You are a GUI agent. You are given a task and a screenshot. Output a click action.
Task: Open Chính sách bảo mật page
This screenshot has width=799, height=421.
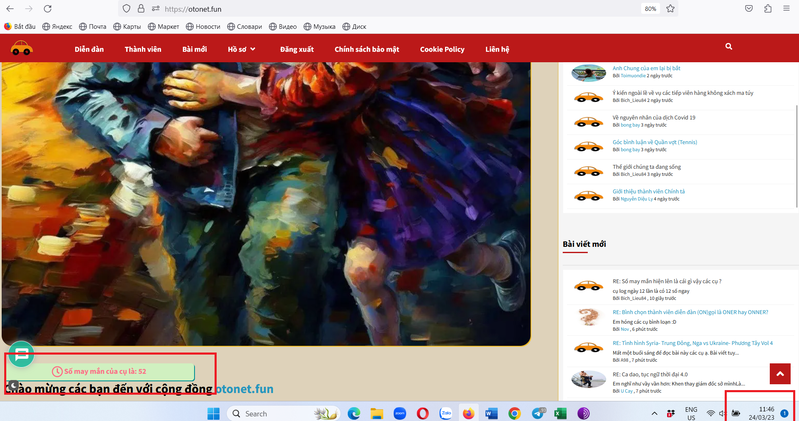pyautogui.click(x=366, y=48)
